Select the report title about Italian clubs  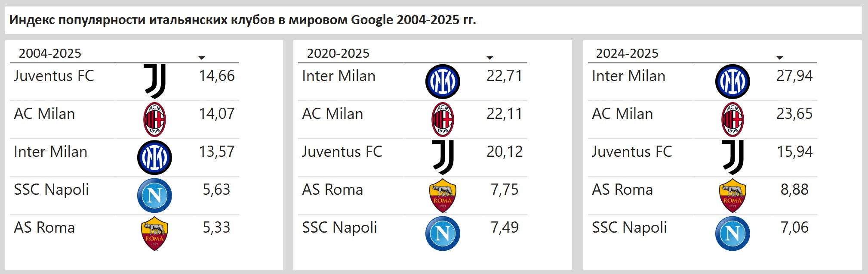click(x=243, y=20)
